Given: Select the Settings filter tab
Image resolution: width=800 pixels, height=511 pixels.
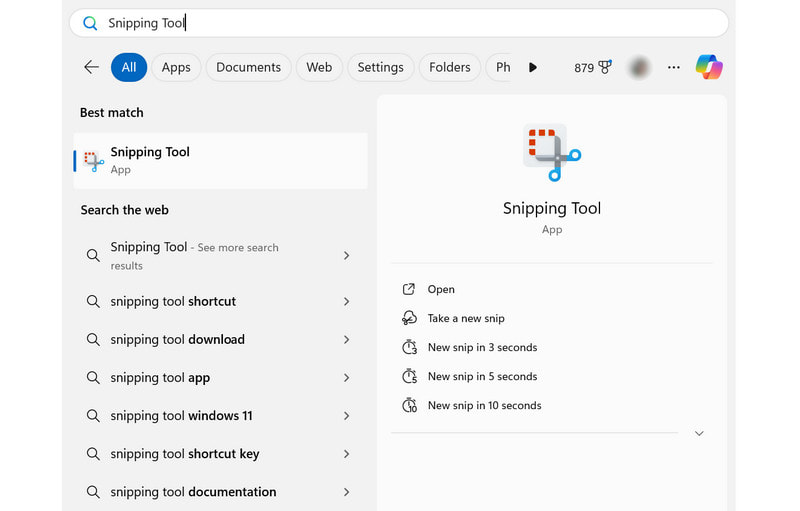Looking at the screenshot, I should tap(380, 67).
